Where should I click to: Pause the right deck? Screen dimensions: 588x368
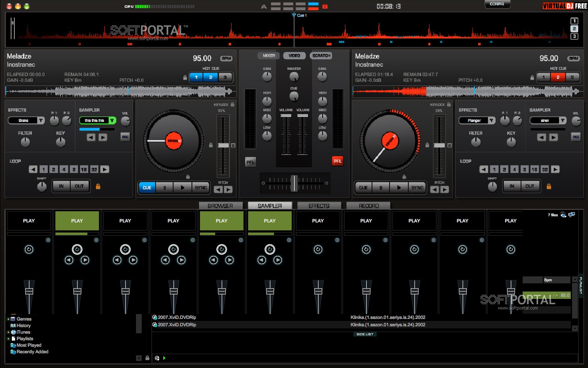coord(381,188)
